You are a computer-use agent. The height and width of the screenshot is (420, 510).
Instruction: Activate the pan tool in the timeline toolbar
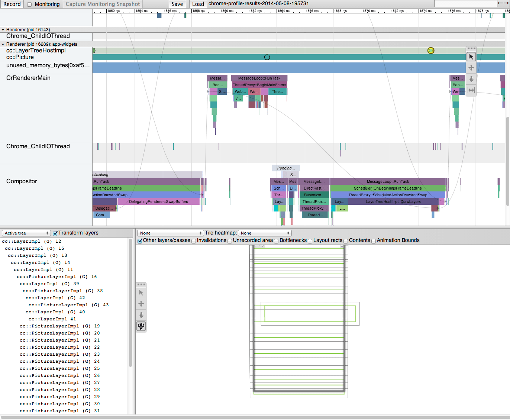[471, 68]
